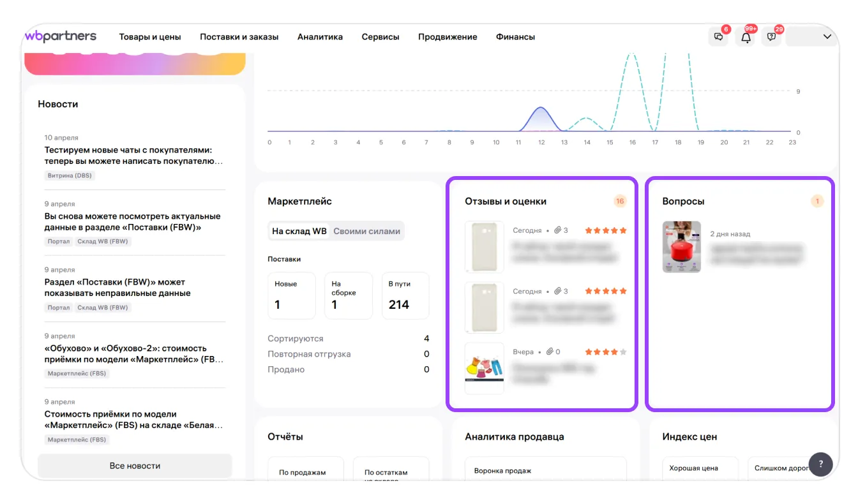Open the questions icon with badge 29
Viewport: 858px width, 504px height.
coord(772,37)
